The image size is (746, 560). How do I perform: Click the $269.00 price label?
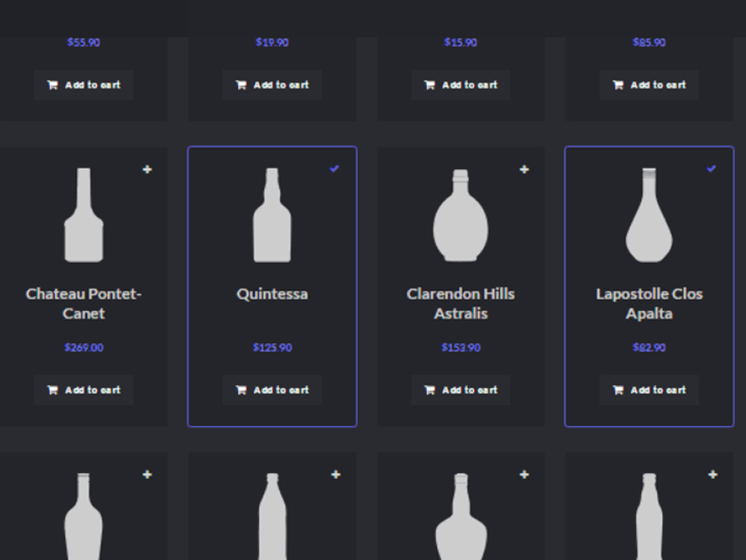coord(84,348)
